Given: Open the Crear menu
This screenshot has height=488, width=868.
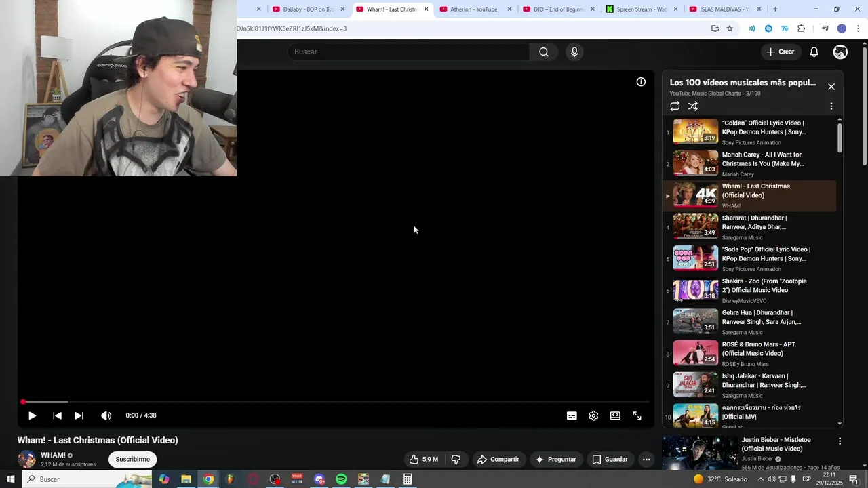Looking at the screenshot, I should (780, 52).
